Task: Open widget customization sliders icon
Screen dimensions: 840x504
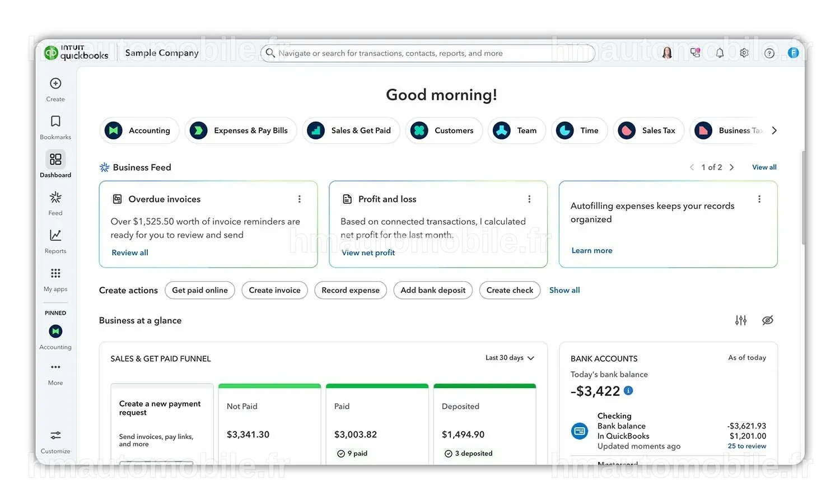Action: click(x=741, y=320)
